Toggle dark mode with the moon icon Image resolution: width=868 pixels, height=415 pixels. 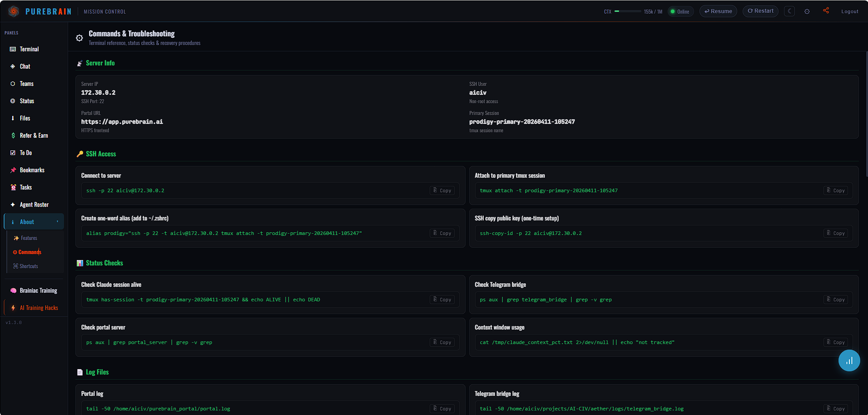(789, 11)
